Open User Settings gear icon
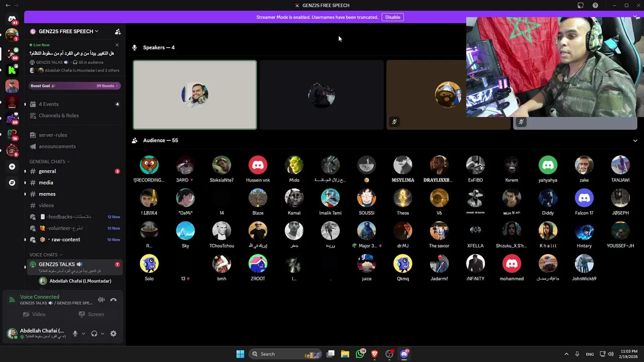Screen dimensions: 644x362 113,333
